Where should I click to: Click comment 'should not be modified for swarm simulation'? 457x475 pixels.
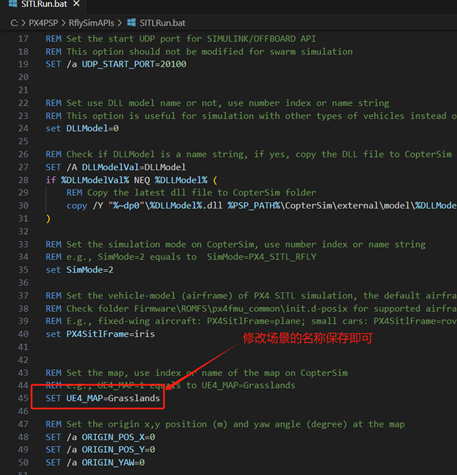point(241,52)
